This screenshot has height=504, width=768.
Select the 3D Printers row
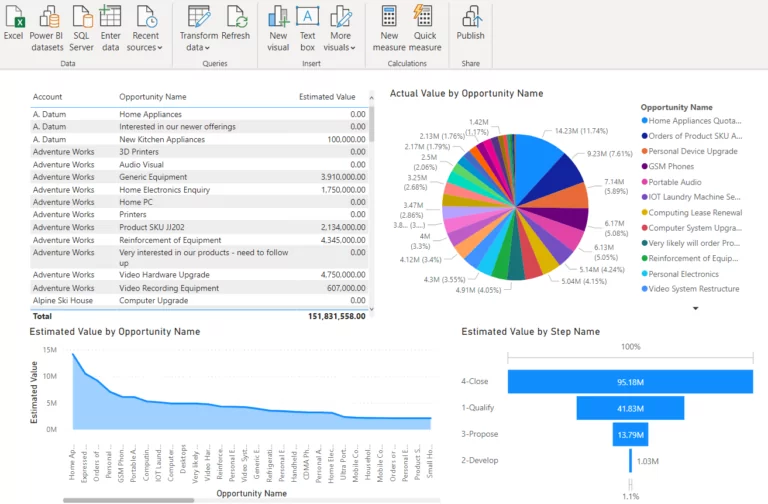click(x=199, y=152)
